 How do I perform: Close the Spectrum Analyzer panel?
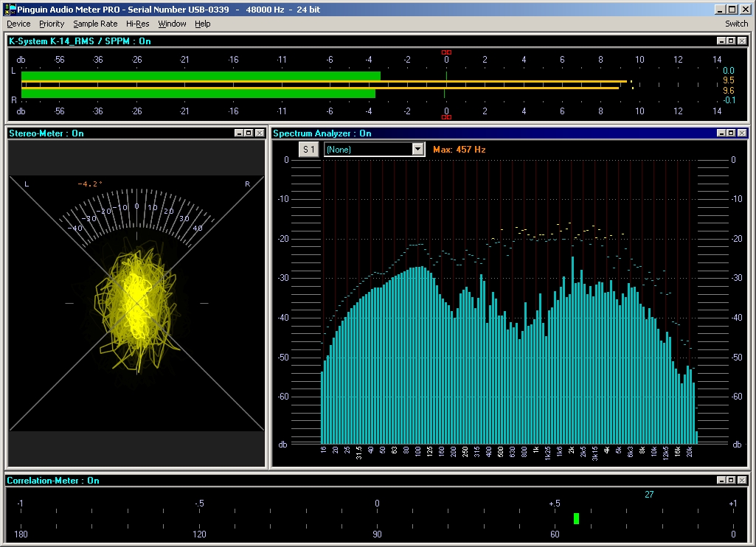[742, 133]
